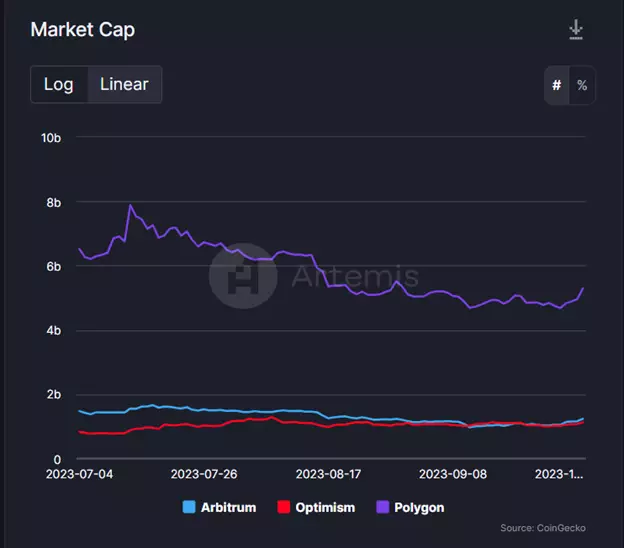Image resolution: width=624 pixels, height=548 pixels.
Task: Switch chart scale to Log
Action: coord(59,84)
